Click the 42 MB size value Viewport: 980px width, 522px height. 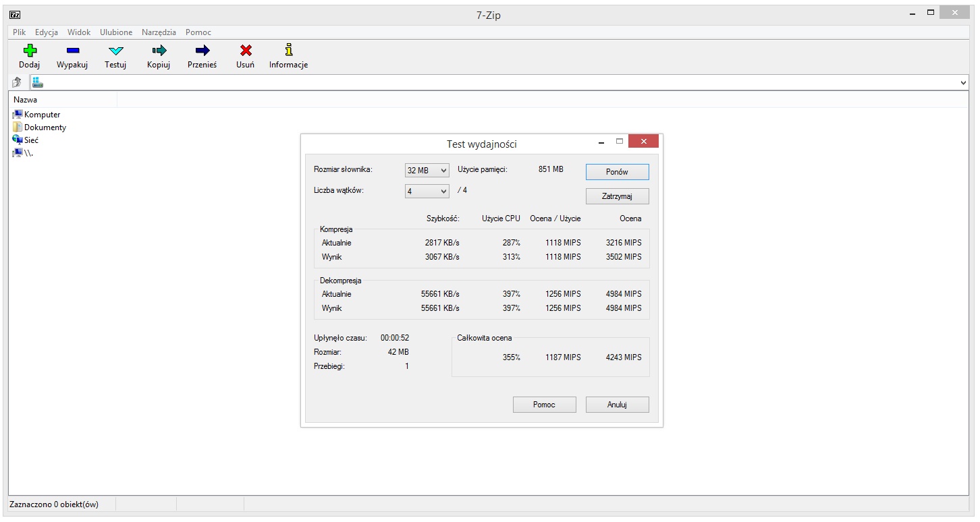(x=398, y=352)
